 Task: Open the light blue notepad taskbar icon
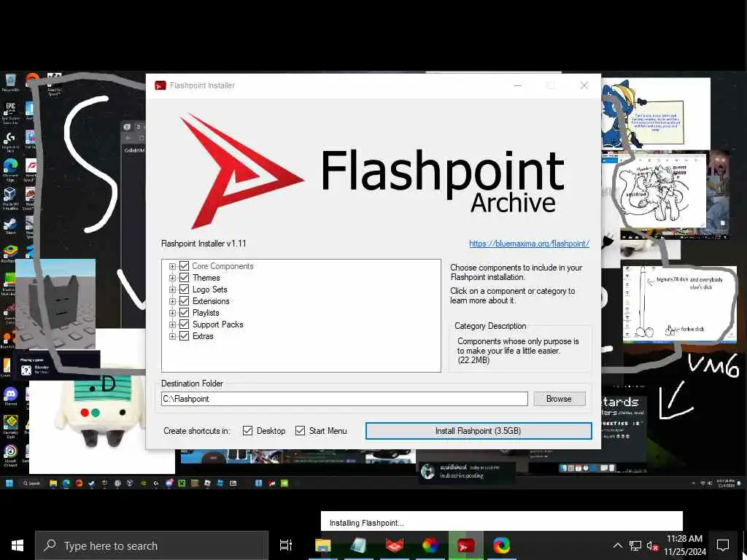(358, 545)
